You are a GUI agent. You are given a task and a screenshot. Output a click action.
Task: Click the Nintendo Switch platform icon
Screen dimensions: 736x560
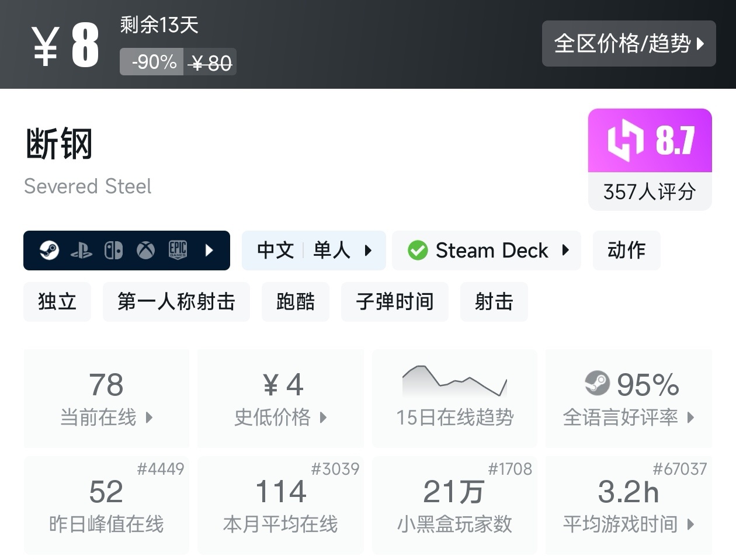[x=113, y=251]
